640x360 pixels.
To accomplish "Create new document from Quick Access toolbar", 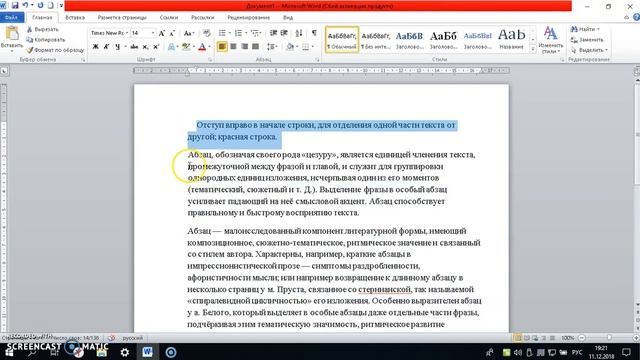I will [x=51, y=5].
